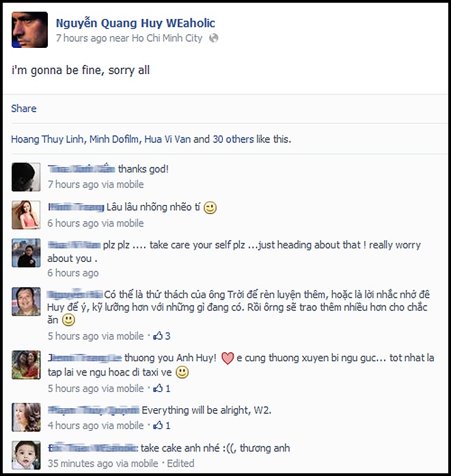Click post timestamp '7 hours ago'
The width and height of the screenshot is (451, 476).
click(81, 38)
